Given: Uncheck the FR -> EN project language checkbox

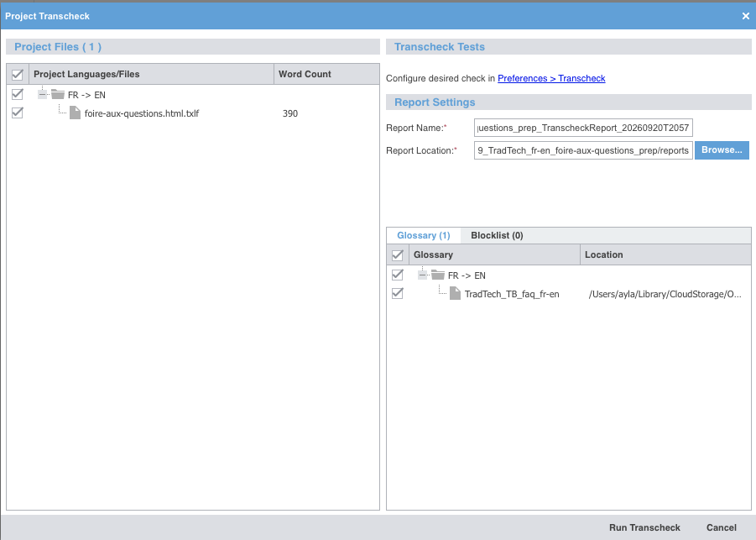Looking at the screenshot, I should 18,94.
